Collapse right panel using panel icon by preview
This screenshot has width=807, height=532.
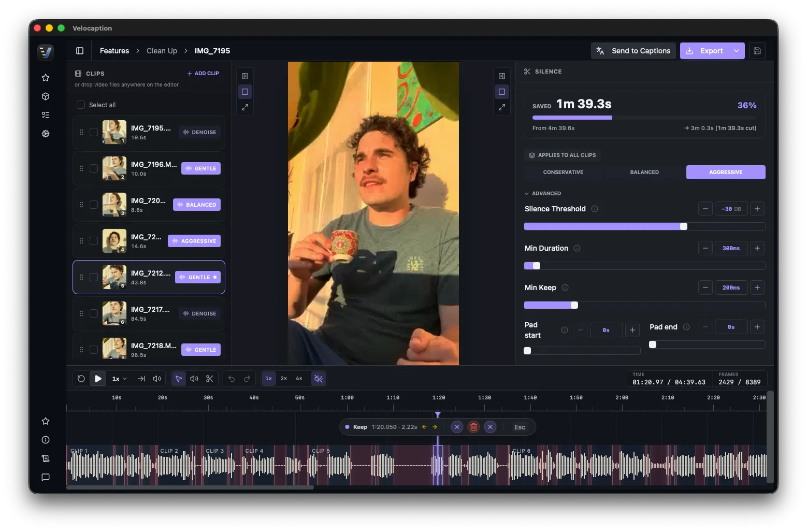point(502,76)
